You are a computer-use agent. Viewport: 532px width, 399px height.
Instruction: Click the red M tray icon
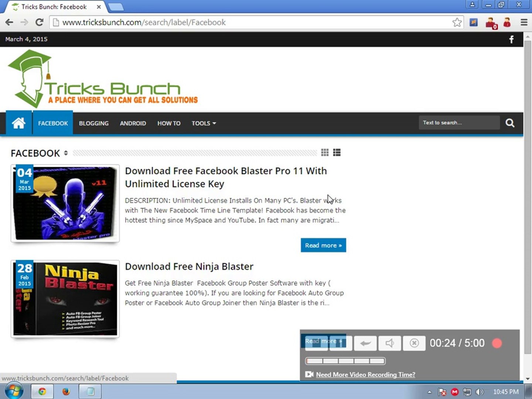point(455,392)
